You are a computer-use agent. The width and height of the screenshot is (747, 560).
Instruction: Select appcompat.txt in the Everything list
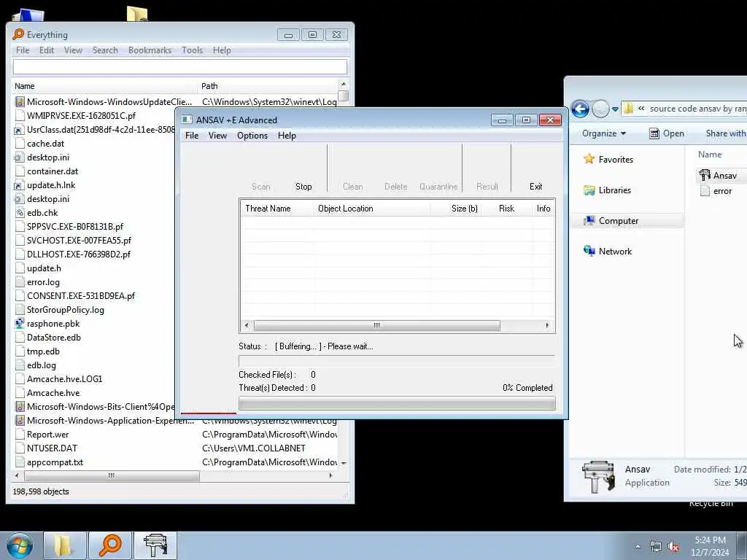(55, 462)
